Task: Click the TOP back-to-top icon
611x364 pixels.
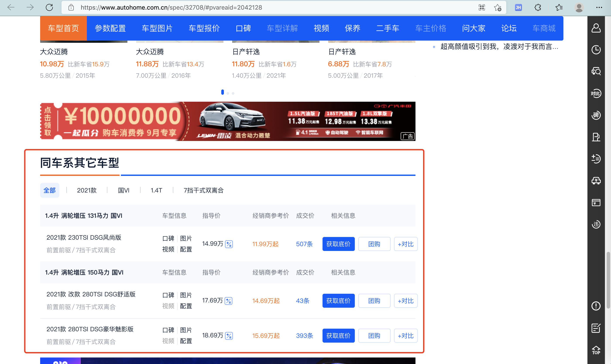Action: tap(596, 350)
